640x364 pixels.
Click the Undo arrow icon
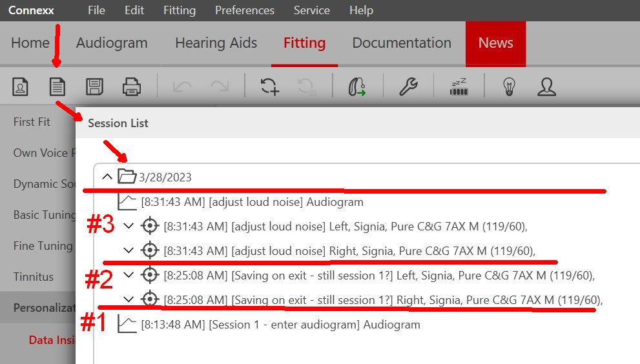181,86
